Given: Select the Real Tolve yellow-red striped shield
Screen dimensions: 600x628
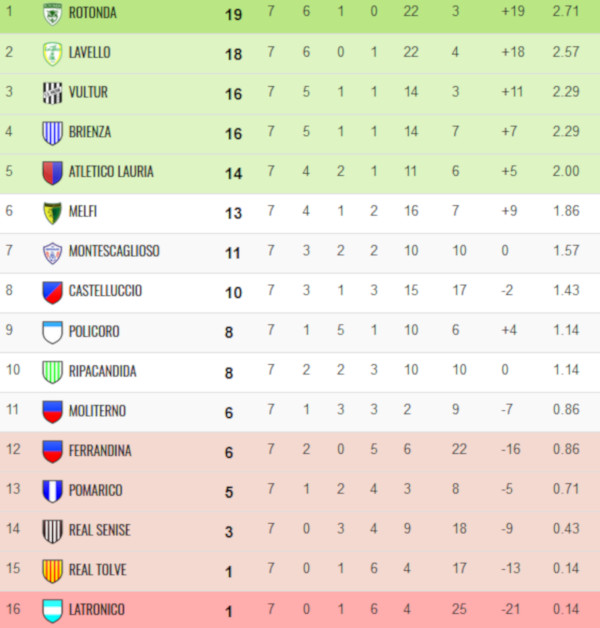Looking at the screenshot, I should click(x=52, y=571).
